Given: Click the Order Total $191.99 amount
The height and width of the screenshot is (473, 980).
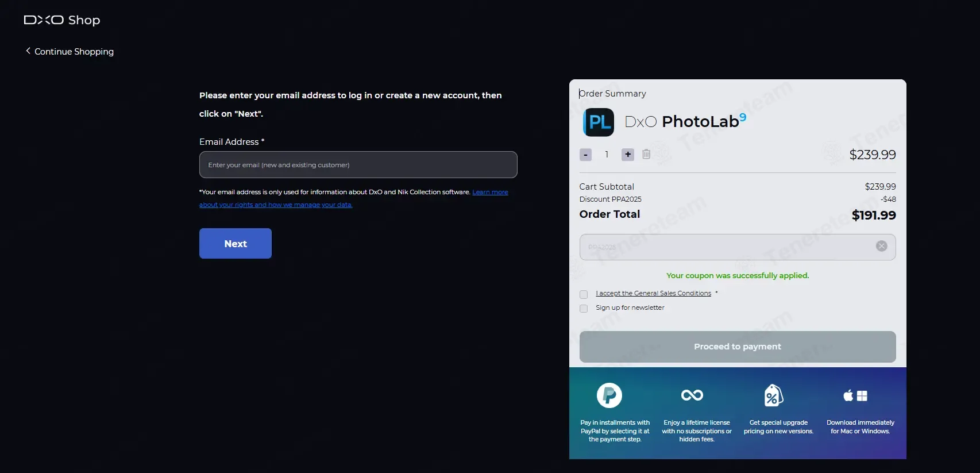Looking at the screenshot, I should point(874,216).
